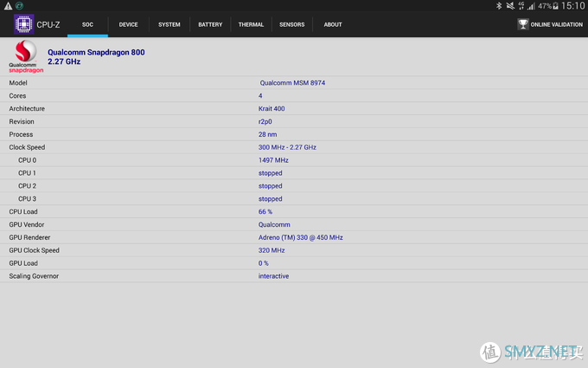Image resolution: width=588 pixels, height=368 pixels.
Task: Tap the 1497 MHz value
Action: [x=273, y=160]
